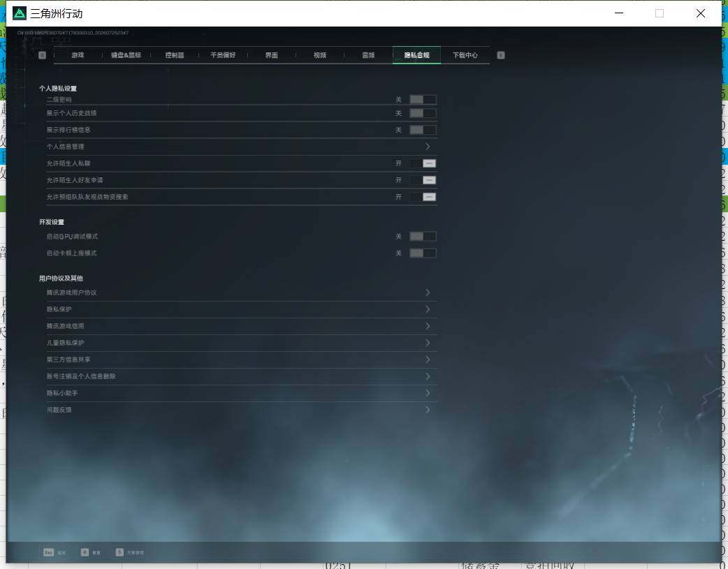Viewport: 728px width, 569px height.
Task: Click the 腾讯游戏用户协议 link text
Action: click(x=71, y=293)
